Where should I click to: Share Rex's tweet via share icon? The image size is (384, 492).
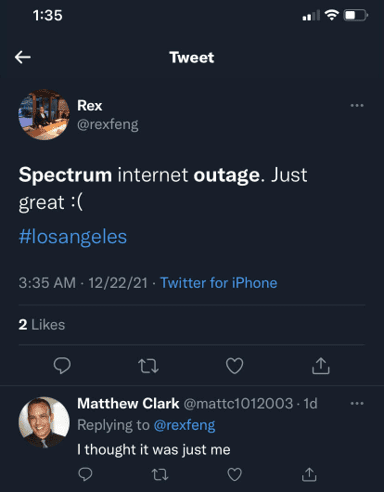(321, 366)
